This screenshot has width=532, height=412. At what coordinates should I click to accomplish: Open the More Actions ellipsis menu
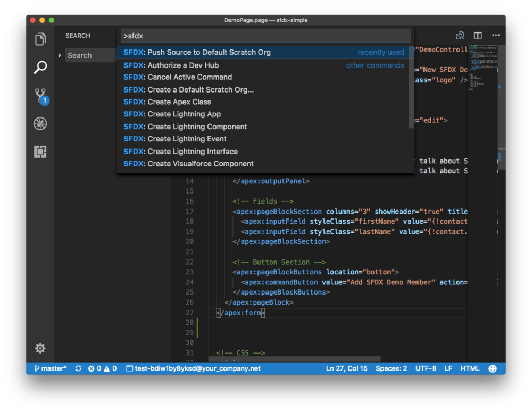coord(496,35)
